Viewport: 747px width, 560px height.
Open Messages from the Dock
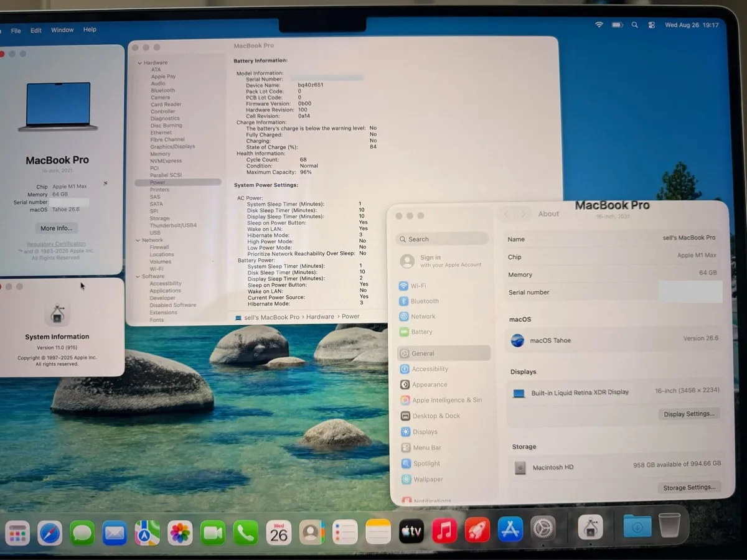pyautogui.click(x=82, y=533)
